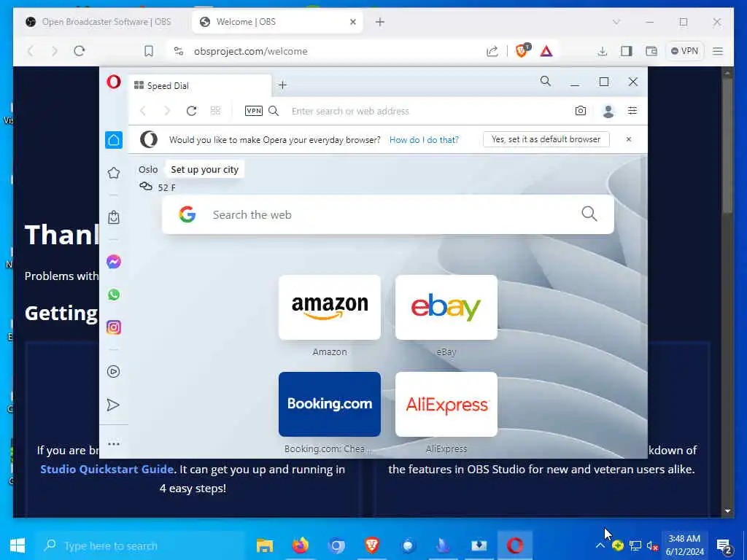Show hidden system tray icons

click(600, 545)
